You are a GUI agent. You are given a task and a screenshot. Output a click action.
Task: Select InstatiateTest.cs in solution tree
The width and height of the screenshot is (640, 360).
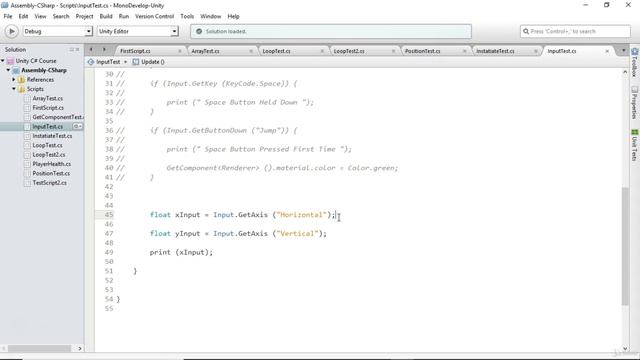click(x=52, y=136)
